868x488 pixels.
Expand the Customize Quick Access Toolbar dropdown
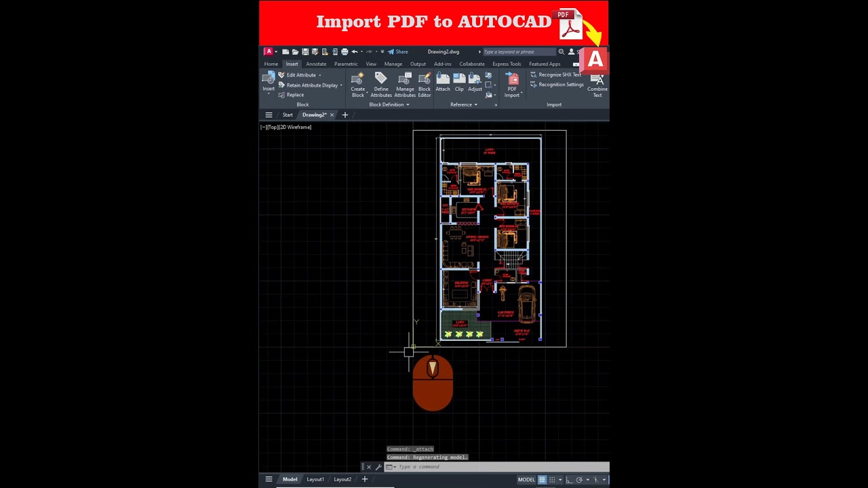click(x=382, y=52)
